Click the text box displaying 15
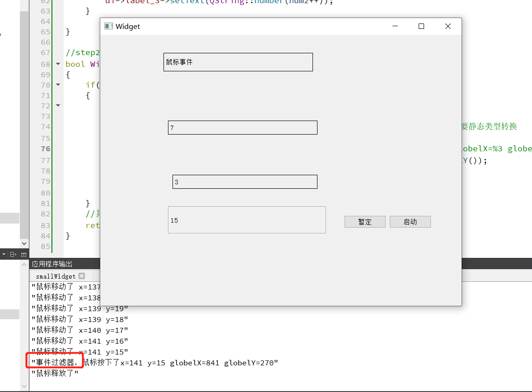This screenshot has height=392, width=532. 247,220
